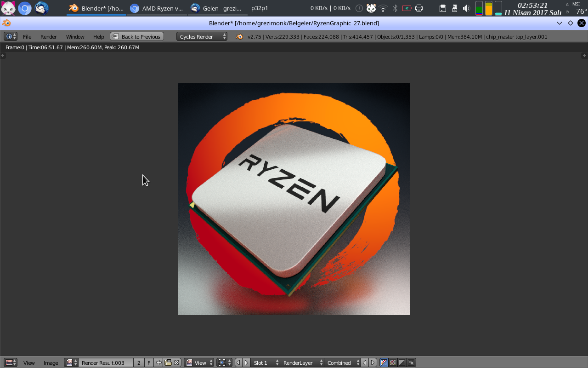This screenshot has width=588, height=368.
Task: Open the Render menu
Action: pos(49,37)
